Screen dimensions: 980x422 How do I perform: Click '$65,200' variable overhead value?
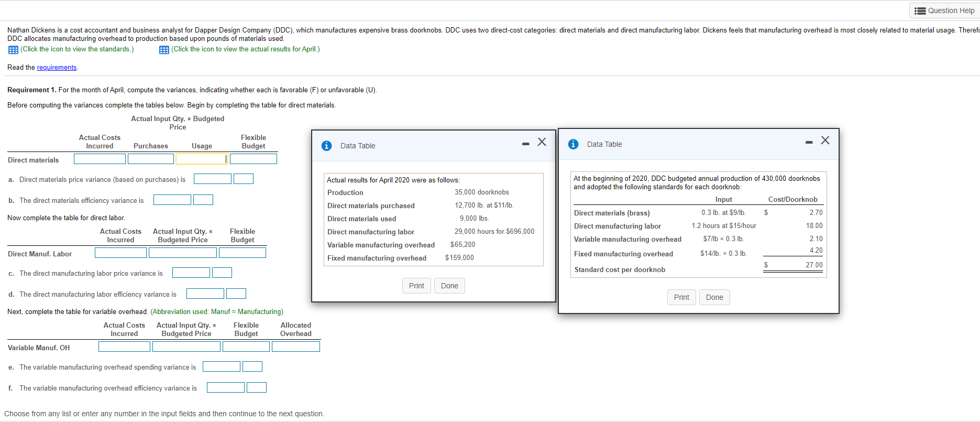coord(463,245)
